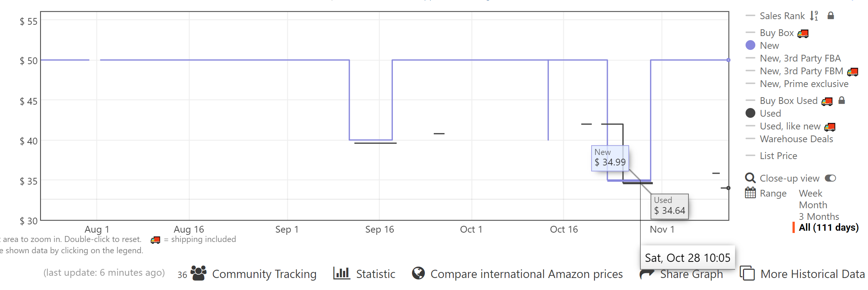Click the lock icon next to Buy Box Used

(x=842, y=100)
